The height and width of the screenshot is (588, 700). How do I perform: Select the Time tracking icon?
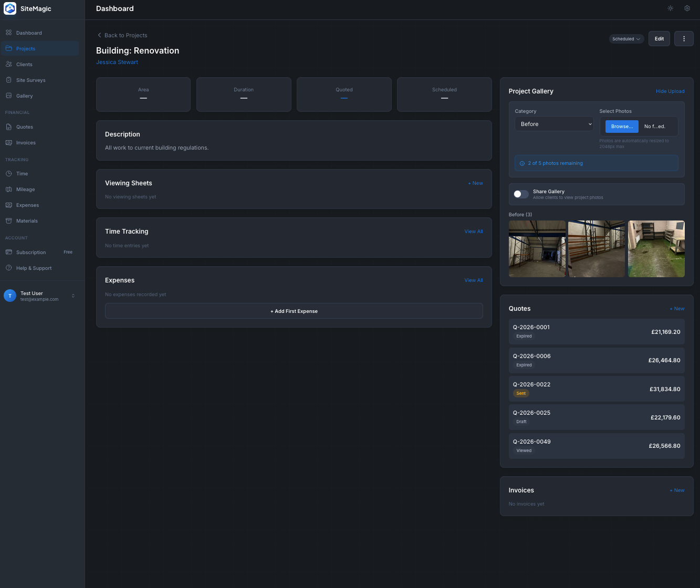(8, 173)
